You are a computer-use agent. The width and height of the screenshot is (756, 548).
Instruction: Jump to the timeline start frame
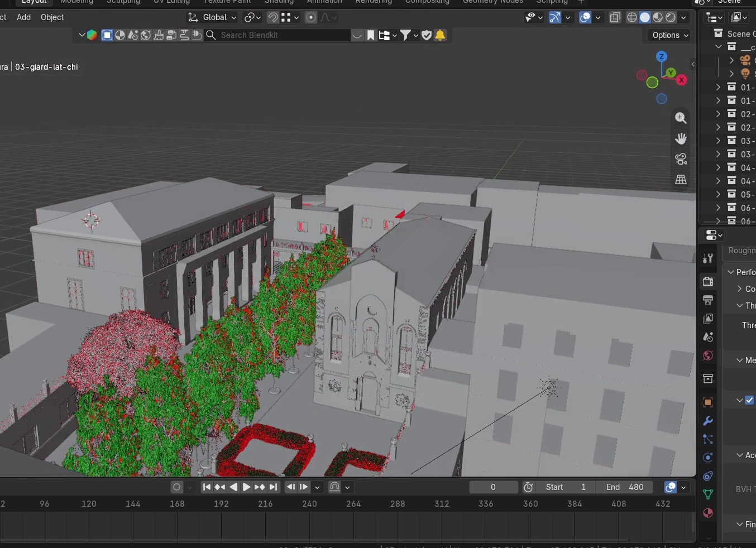click(x=207, y=487)
